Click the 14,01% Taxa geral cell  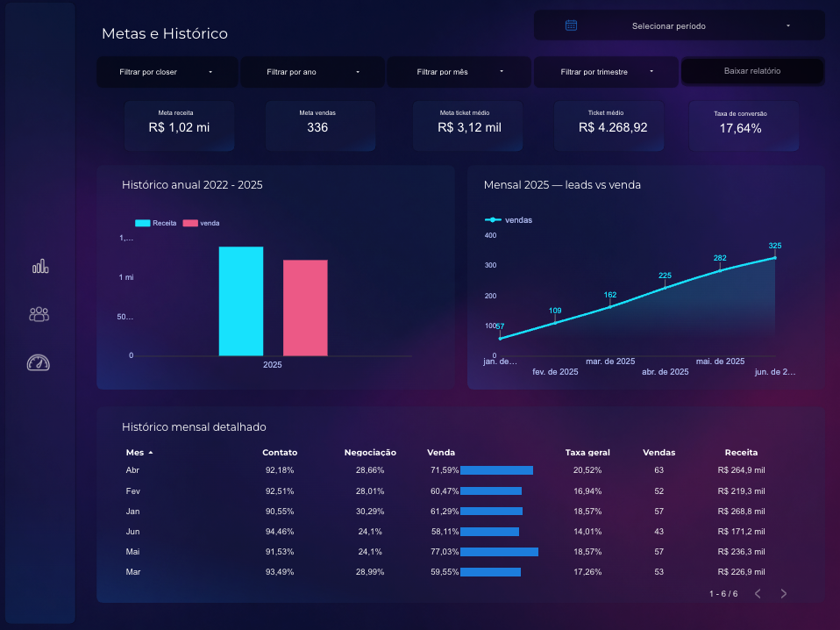(x=587, y=532)
